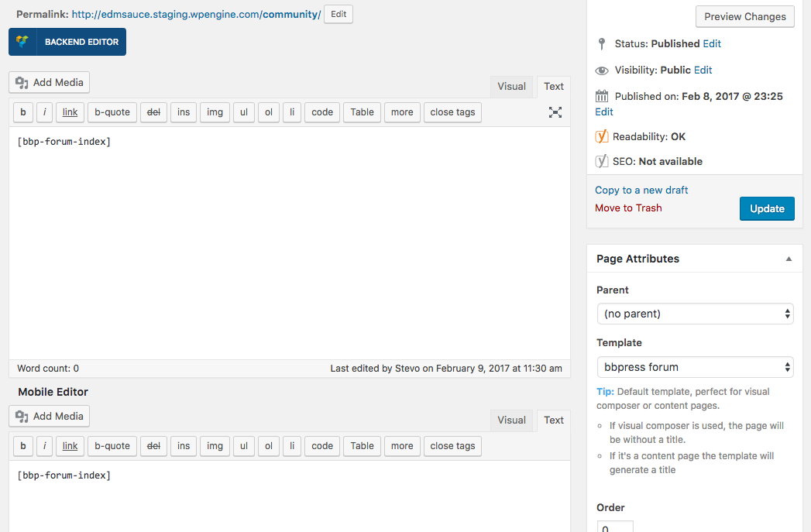811x532 pixels.
Task: Insert Table in Mobile Editor toolbar
Action: pos(362,446)
